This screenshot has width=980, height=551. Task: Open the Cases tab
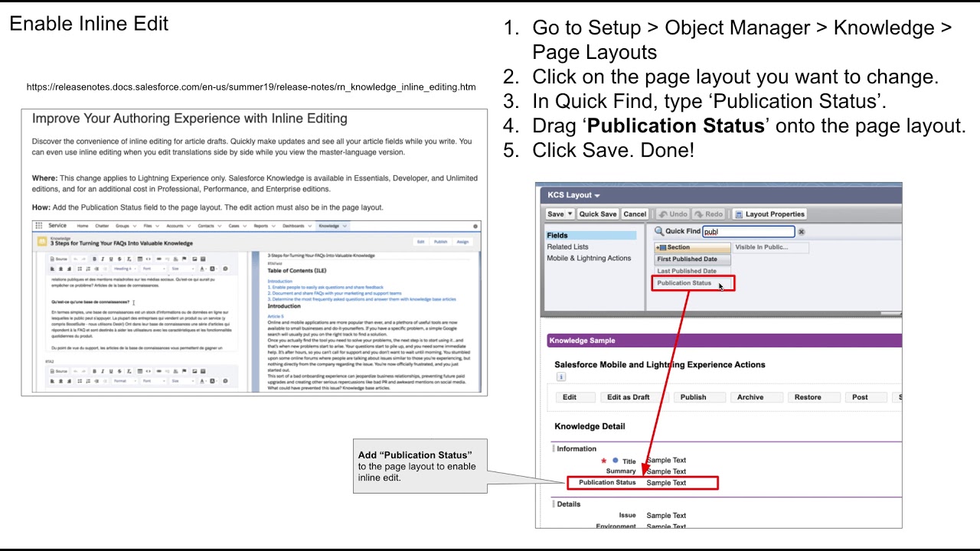pos(237,226)
